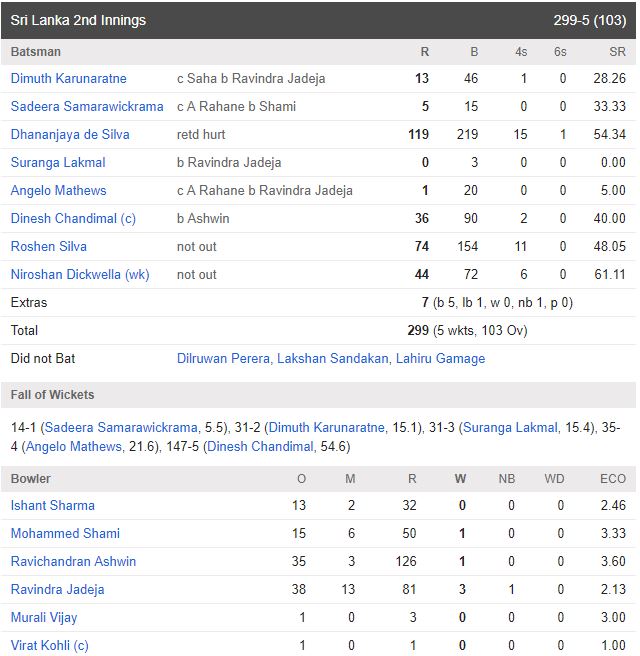Click Dinesh Chandimal (c) batsman link
This screenshot has height=656, width=640.
click(x=73, y=218)
